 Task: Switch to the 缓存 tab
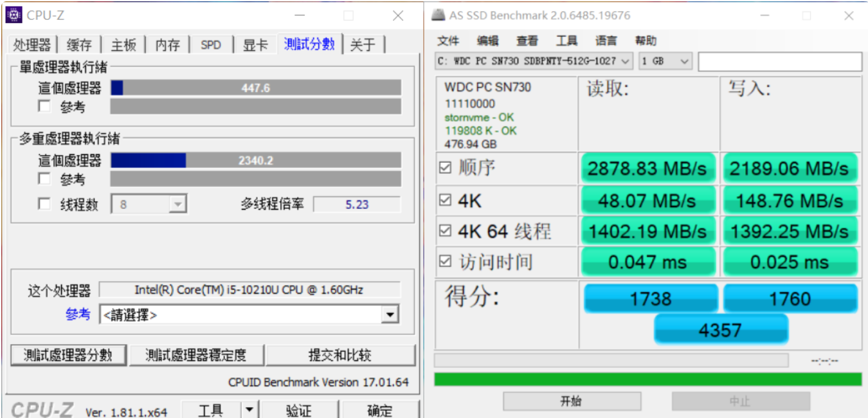click(80, 44)
